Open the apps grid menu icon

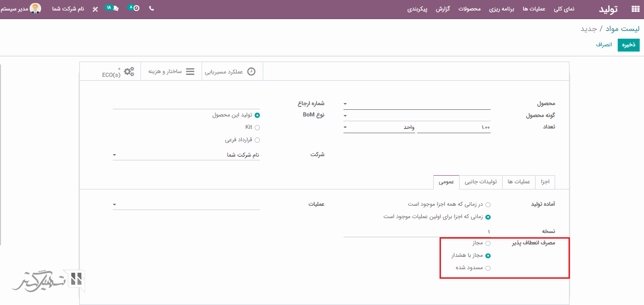[635, 9]
